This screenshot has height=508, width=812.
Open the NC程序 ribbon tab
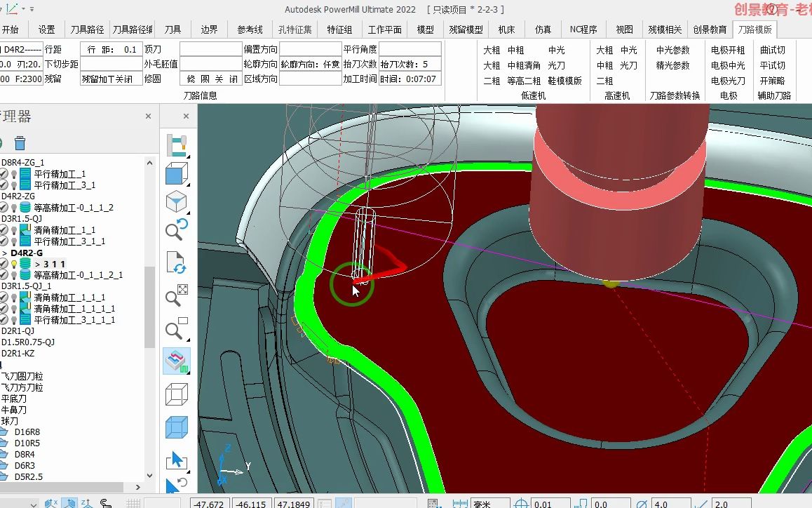(x=583, y=29)
